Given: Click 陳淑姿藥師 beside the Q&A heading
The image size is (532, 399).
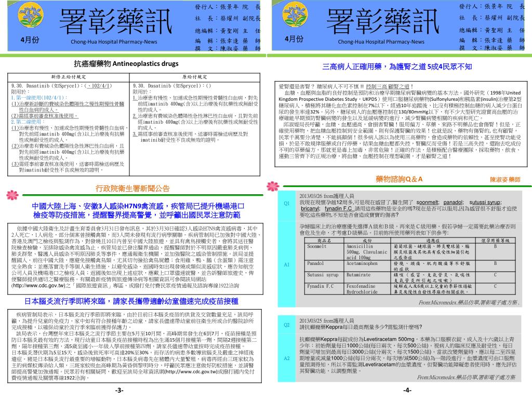Looking at the screenshot, I should click(505, 179).
